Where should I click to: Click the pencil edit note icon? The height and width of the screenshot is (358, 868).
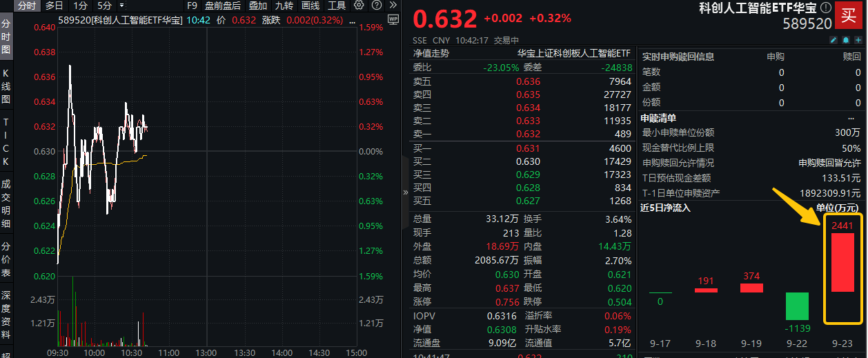coord(833,41)
